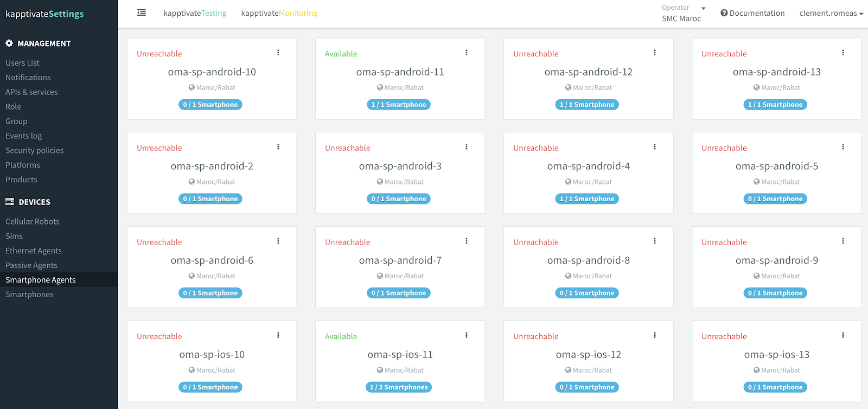
Task: Click the question mark Documentation icon
Action: pyautogui.click(x=724, y=13)
